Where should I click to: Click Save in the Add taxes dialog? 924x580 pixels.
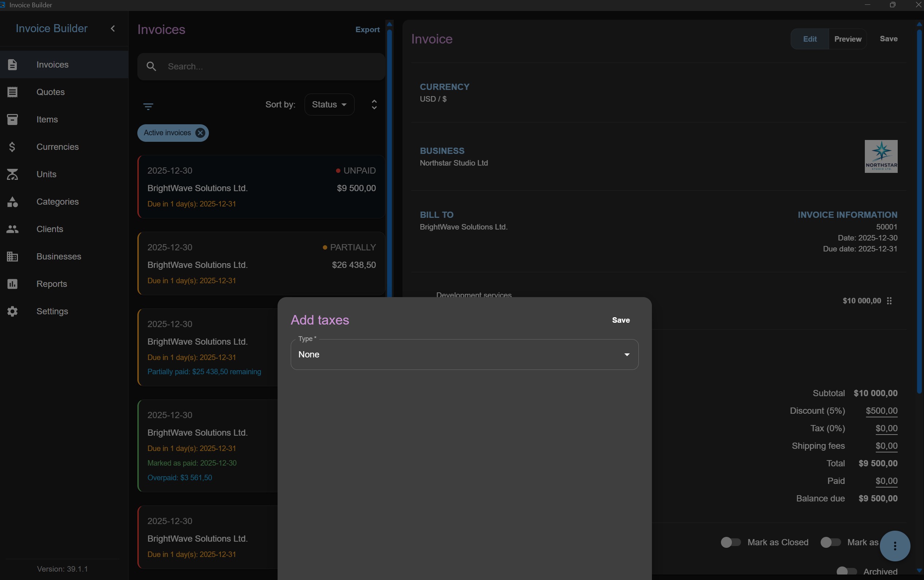pyautogui.click(x=621, y=320)
